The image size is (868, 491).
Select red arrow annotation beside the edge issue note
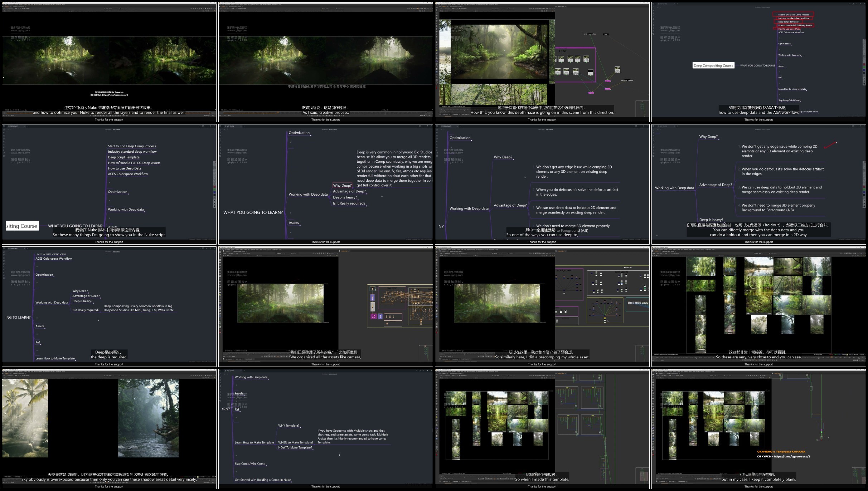(830, 145)
